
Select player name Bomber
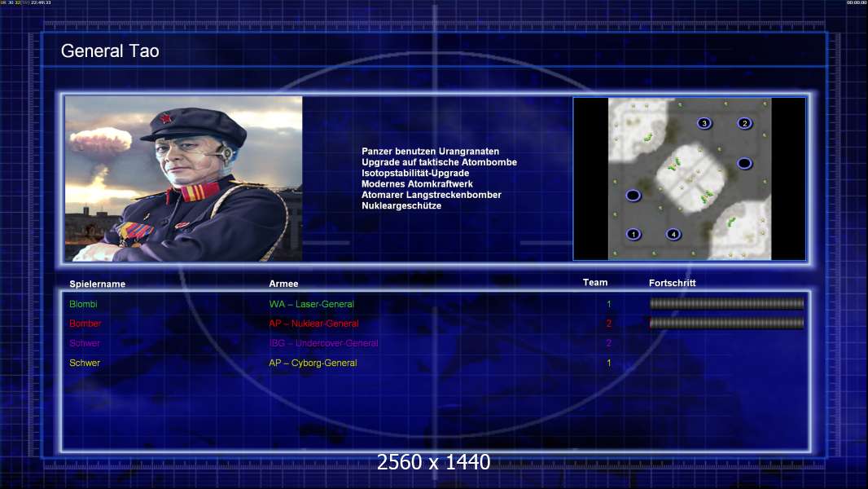tap(85, 324)
